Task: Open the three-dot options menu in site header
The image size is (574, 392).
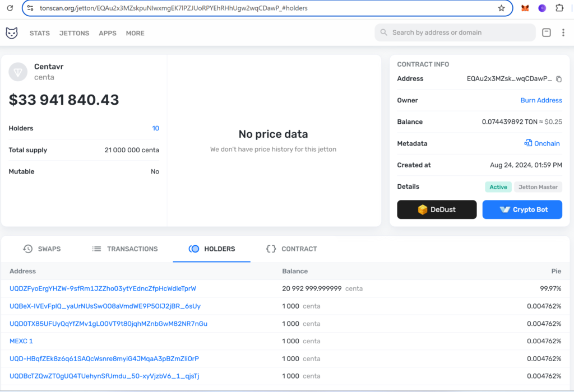Action: (563, 32)
